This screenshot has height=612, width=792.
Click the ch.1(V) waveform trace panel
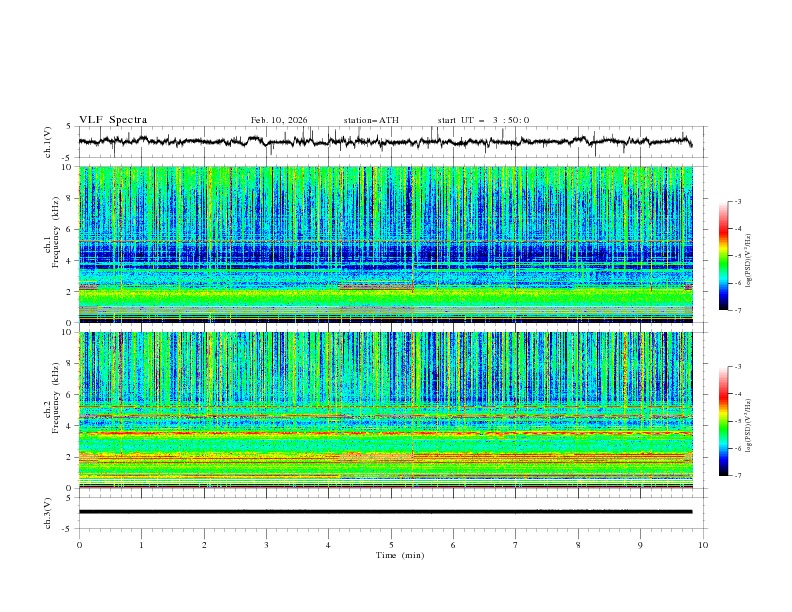click(x=390, y=142)
